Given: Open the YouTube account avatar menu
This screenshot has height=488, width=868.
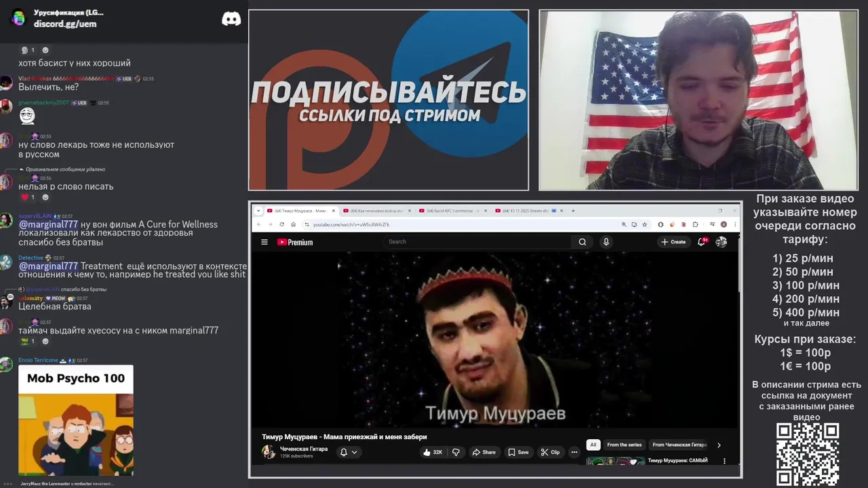Looking at the screenshot, I should coord(722,241).
